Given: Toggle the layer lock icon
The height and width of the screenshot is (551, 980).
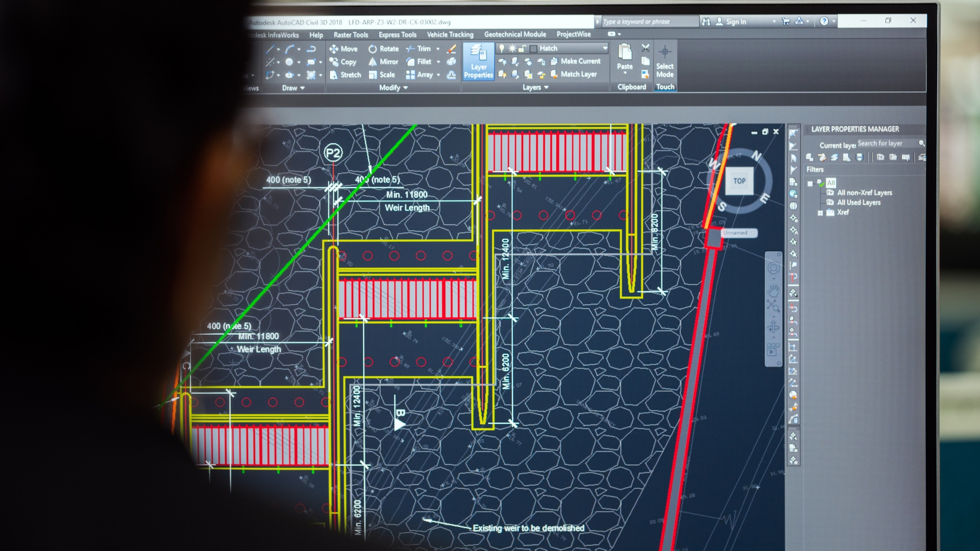Looking at the screenshot, I should pyautogui.click(x=522, y=48).
